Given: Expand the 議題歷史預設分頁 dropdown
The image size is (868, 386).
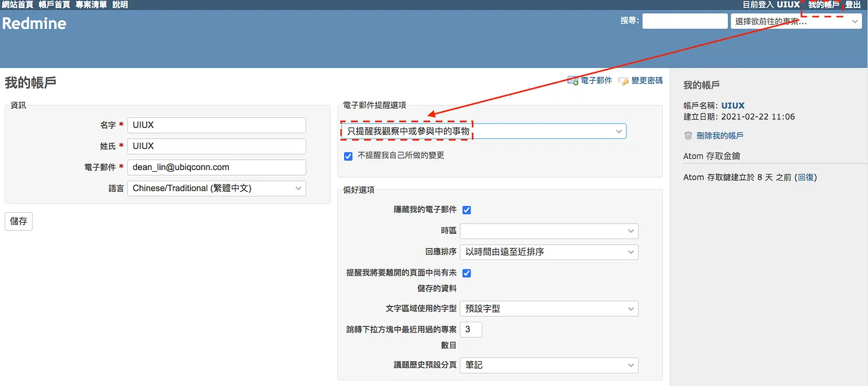Looking at the screenshot, I should click(x=549, y=365).
